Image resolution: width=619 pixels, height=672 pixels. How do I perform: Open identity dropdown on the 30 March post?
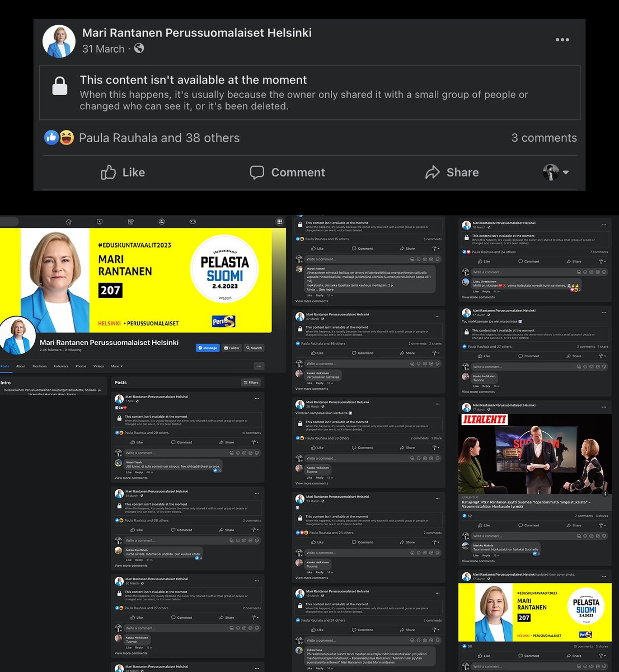255,618
